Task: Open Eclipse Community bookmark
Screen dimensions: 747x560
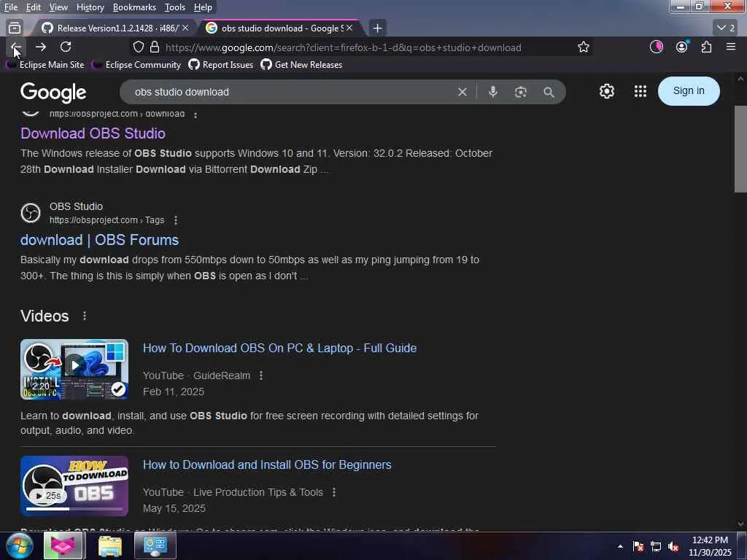Action: 136,65
